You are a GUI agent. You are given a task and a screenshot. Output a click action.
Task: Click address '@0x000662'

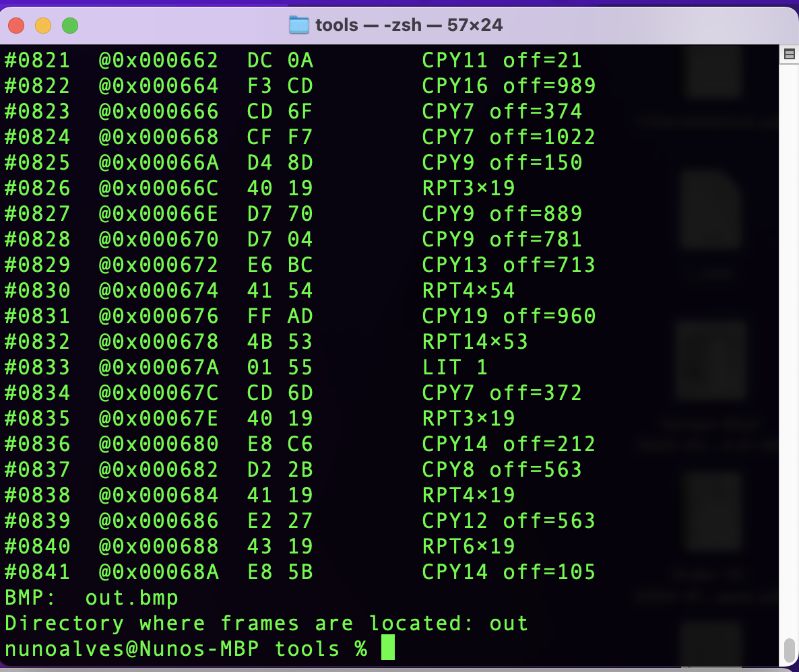(x=158, y=61)
